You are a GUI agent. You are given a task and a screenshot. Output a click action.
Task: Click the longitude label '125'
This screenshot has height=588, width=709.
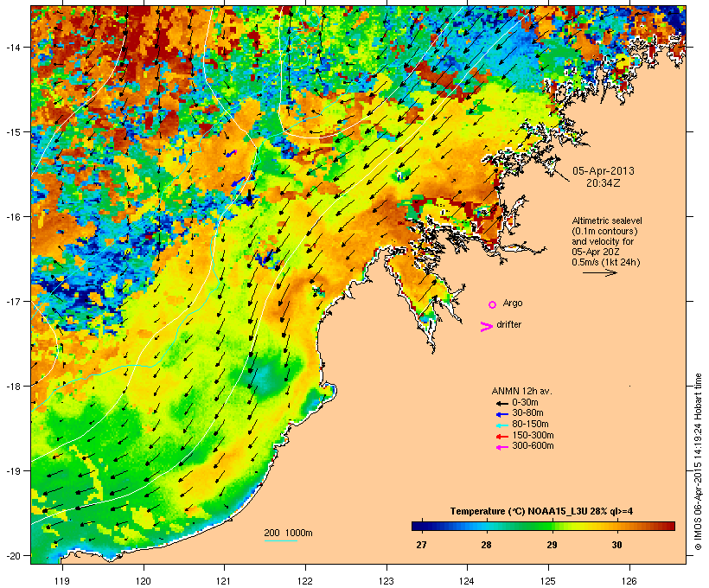(548, 580)
